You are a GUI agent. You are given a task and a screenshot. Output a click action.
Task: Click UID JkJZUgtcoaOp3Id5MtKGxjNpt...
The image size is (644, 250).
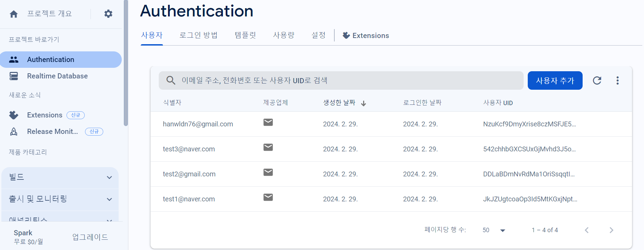[530, 199]
